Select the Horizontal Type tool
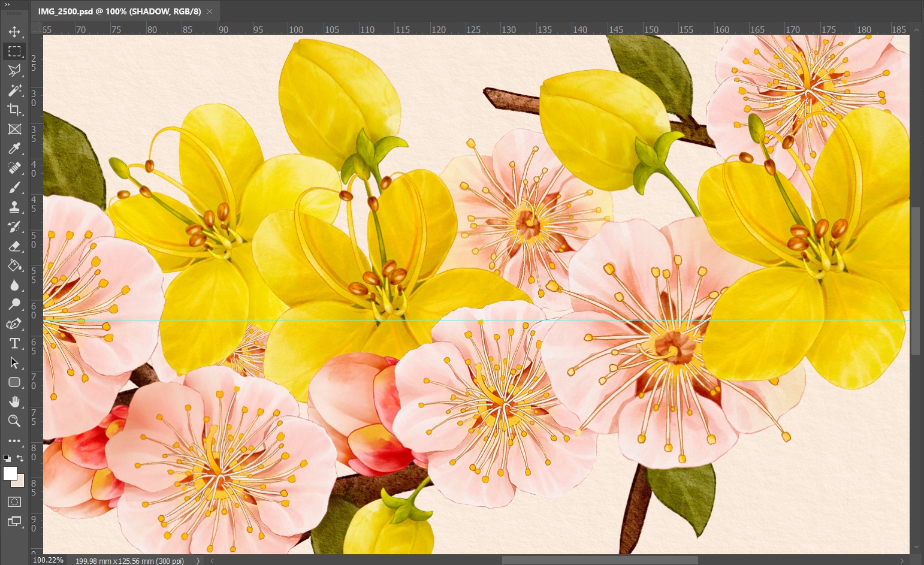The image size is (924, 565). click(14, 343)
